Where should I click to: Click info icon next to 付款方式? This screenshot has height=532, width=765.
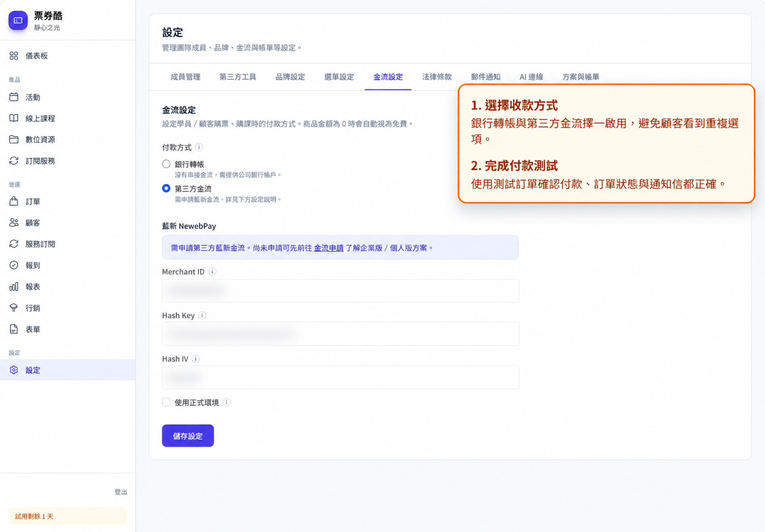[x=199, y=147]
